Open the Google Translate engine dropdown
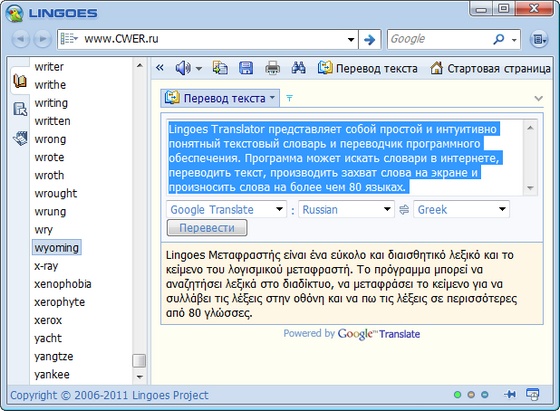This screenshot has width=560, height=411. click(x=226, y=209)
